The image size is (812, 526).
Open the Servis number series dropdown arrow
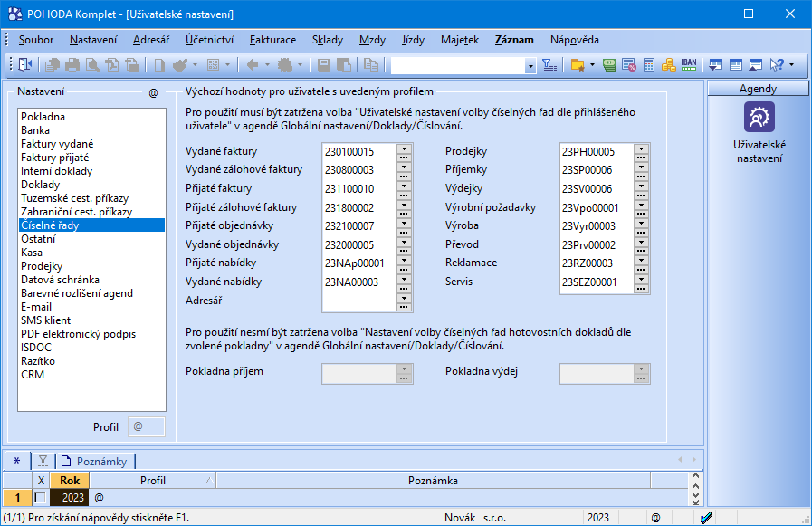point(641,279)
